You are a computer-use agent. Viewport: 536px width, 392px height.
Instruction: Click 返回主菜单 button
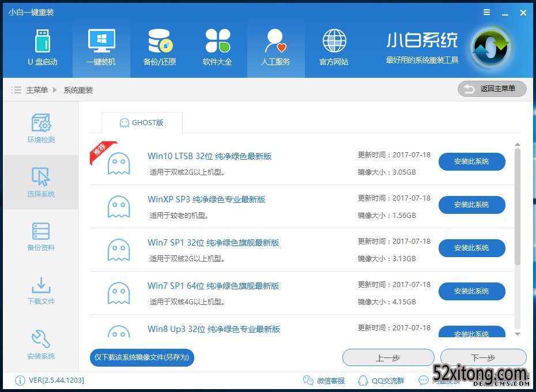[492, 89]
